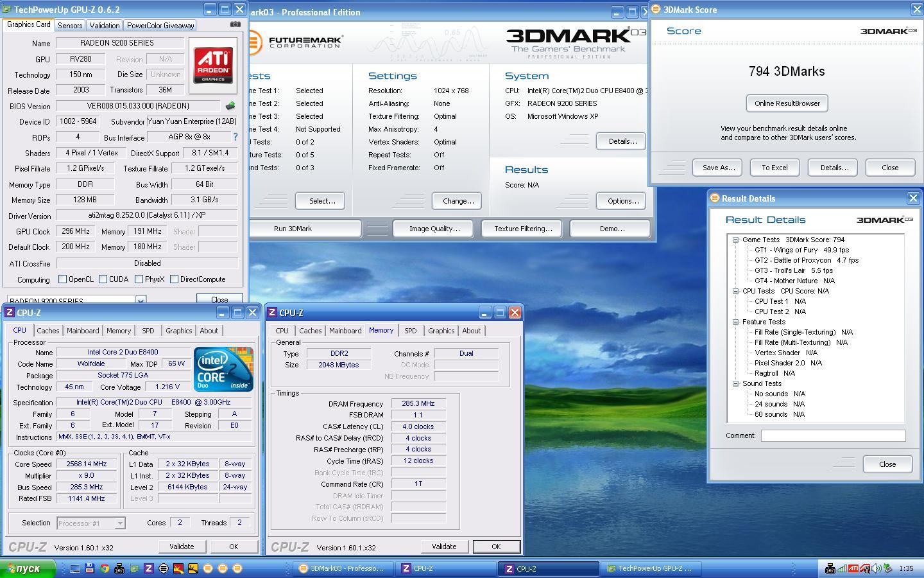924x578 pixels.
Task: Open the Validation tab in GPU-Z
Action: point(104,26)
